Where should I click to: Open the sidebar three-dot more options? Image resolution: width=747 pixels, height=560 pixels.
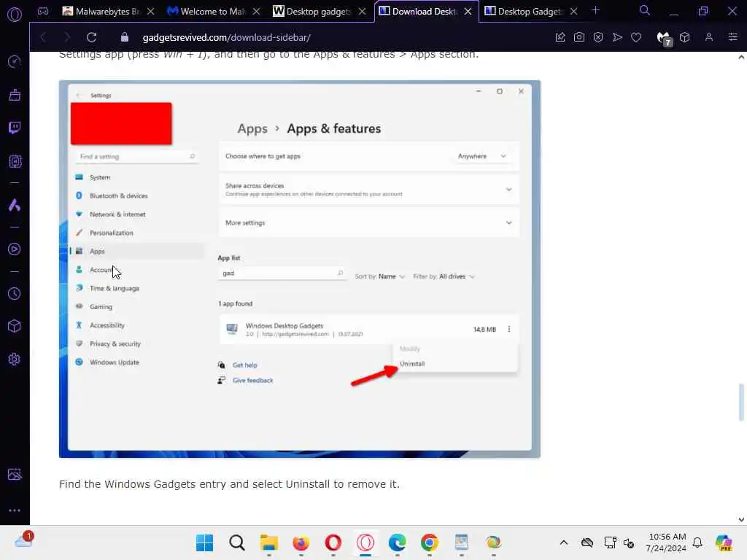click(15, 510)
